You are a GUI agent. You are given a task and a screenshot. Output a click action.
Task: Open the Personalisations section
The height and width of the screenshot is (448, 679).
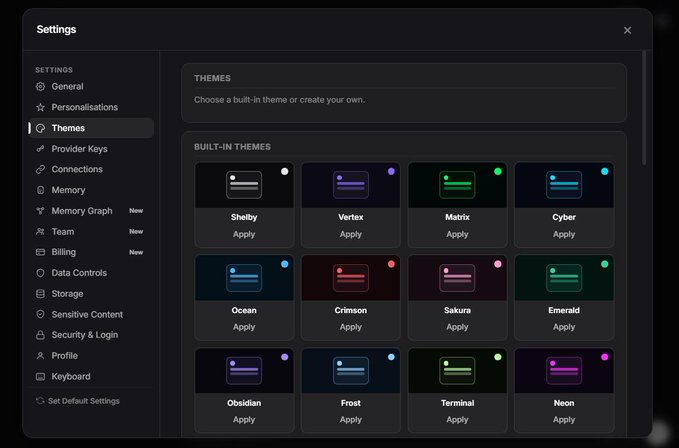91,107
